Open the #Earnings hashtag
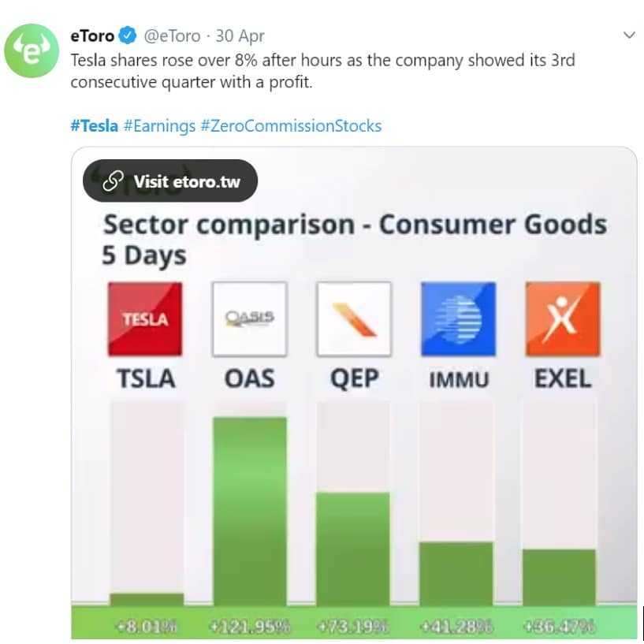Screen dimensions: 644x644 (159, 125)
